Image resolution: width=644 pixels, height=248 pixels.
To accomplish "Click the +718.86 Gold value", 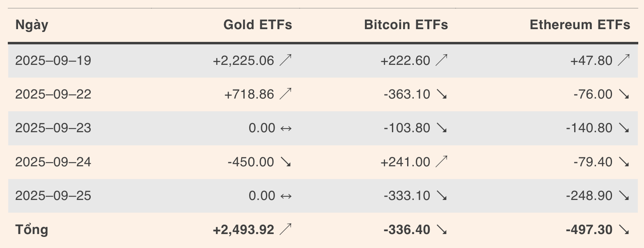I will [249, 94].
